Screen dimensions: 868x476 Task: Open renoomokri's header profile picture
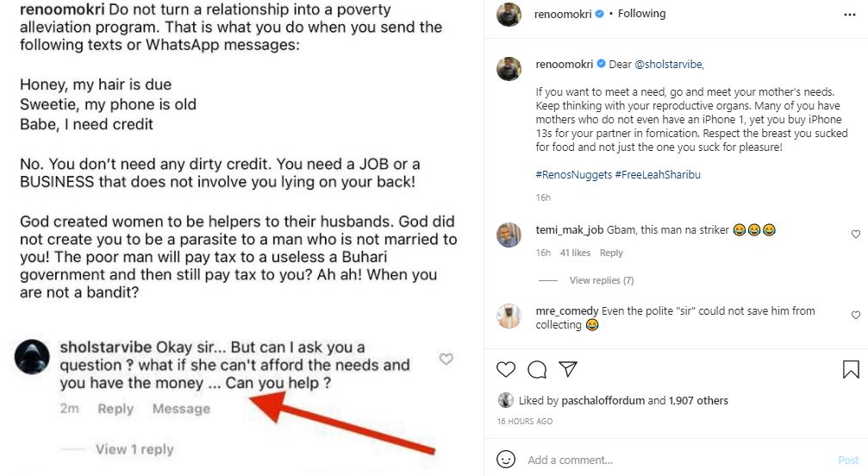[x=510, y=15]
